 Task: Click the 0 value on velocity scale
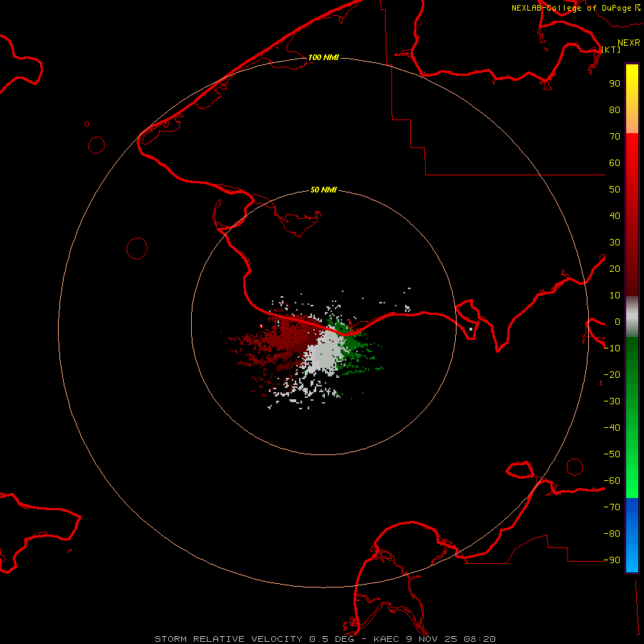pyautogui.click(x=617, y=321)
